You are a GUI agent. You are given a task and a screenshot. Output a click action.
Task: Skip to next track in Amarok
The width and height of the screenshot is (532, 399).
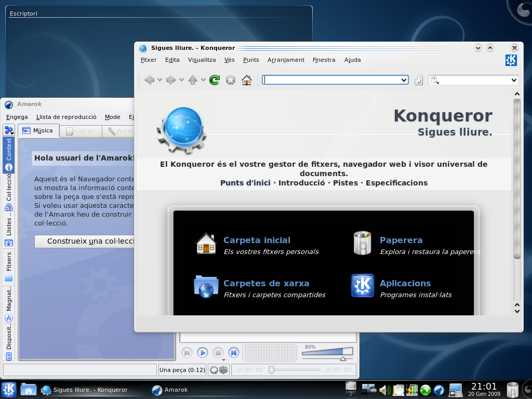coord(234,353)
